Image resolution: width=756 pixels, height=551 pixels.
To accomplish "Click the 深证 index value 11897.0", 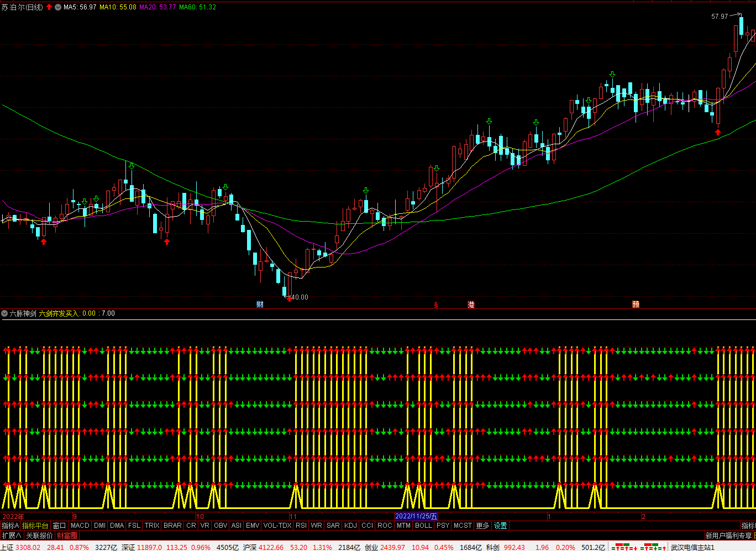I will (149, 547).
